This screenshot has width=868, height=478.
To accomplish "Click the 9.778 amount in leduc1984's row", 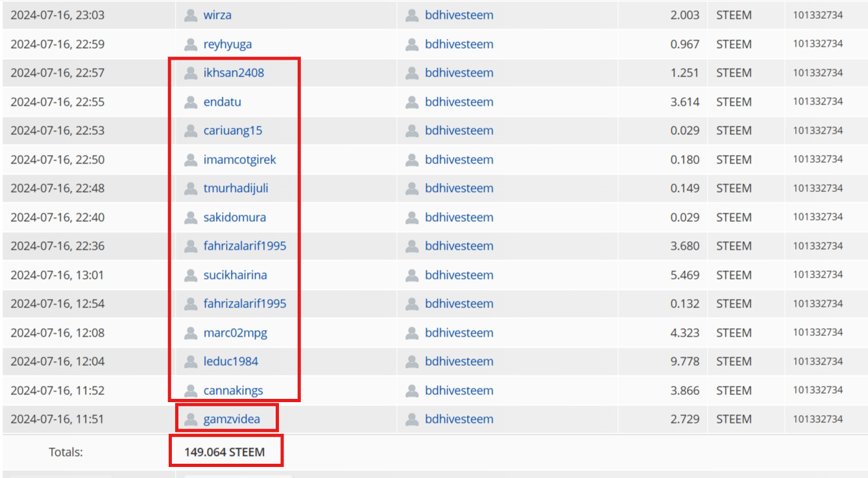I will [685, 361].
